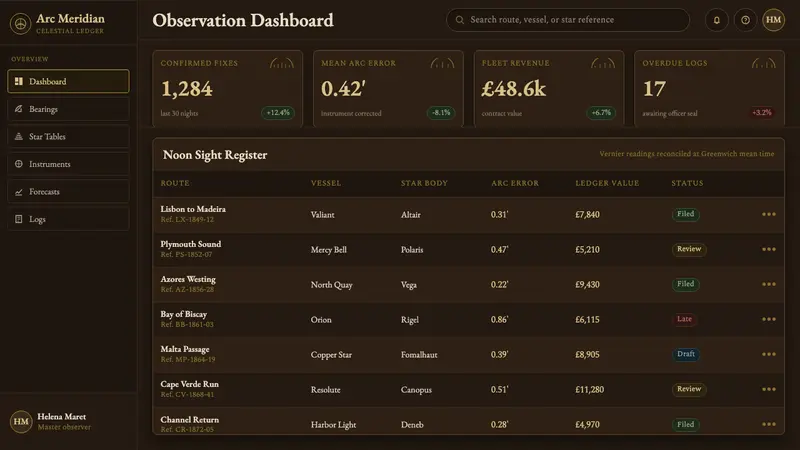800x450 pixels.
Task: Click the Star Tables icon in sidebar
Action: tap(19, 136)
